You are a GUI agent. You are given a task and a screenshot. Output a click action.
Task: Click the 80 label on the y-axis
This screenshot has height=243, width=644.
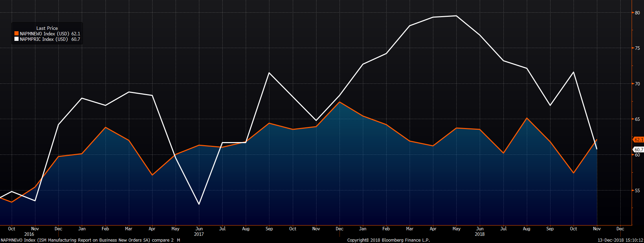pos(637,13)
